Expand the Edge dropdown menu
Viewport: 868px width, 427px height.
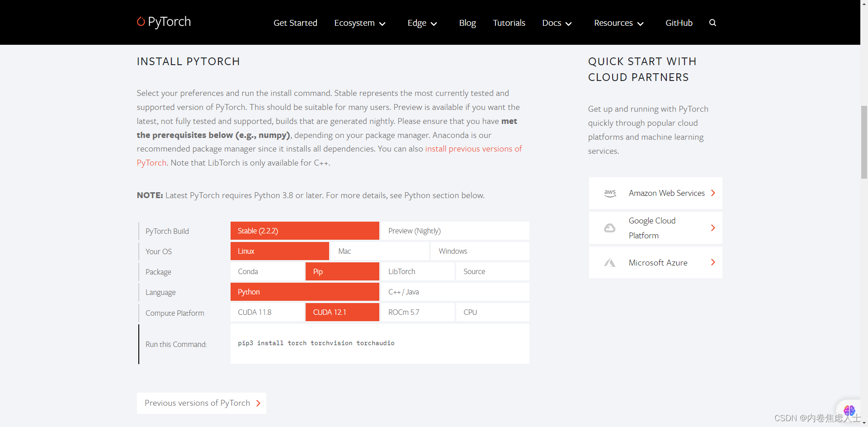coord(422,23)
